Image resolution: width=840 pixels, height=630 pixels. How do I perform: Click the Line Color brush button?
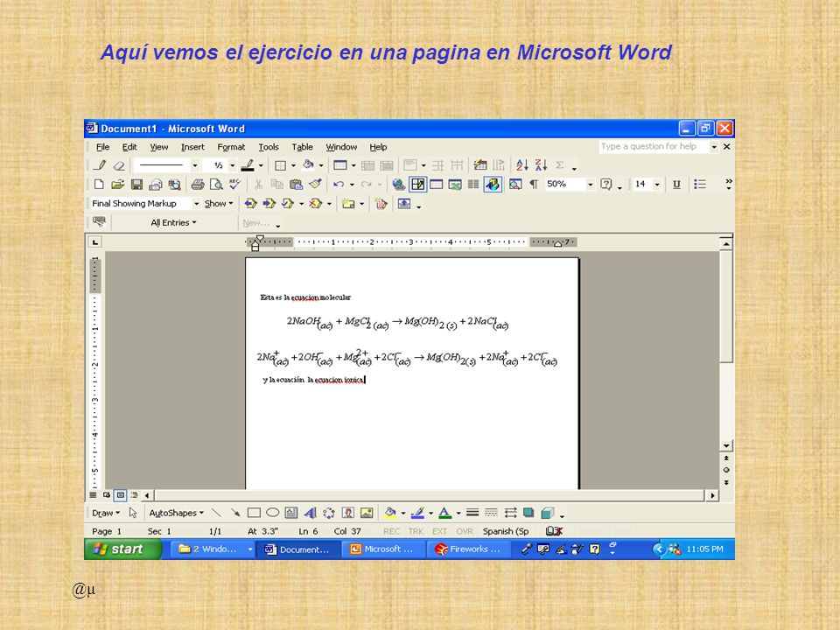[x=418, y=514]
